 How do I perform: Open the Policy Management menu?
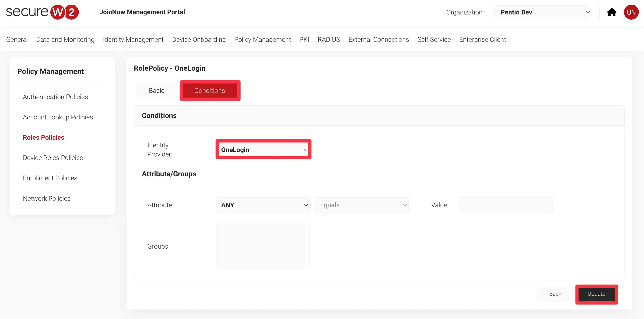click(x=262, y=39)
